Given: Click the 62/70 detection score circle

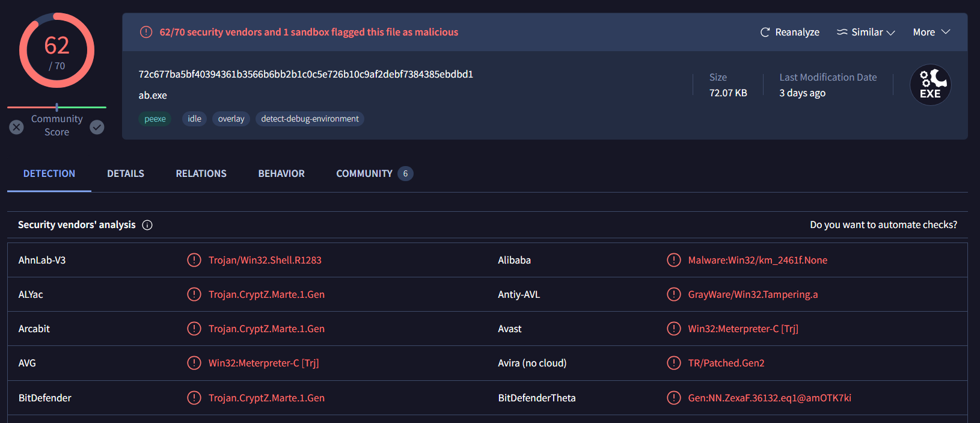Looking at the screenshot, I should [57, 51].
